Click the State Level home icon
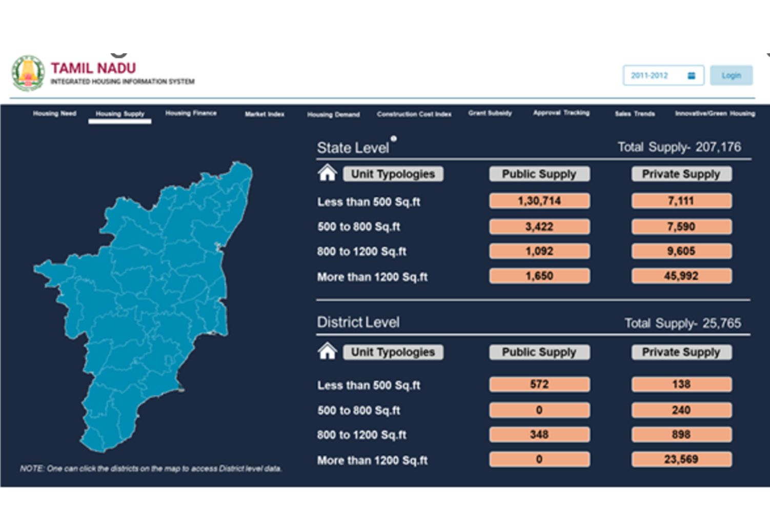 click(x=327, y=173)
